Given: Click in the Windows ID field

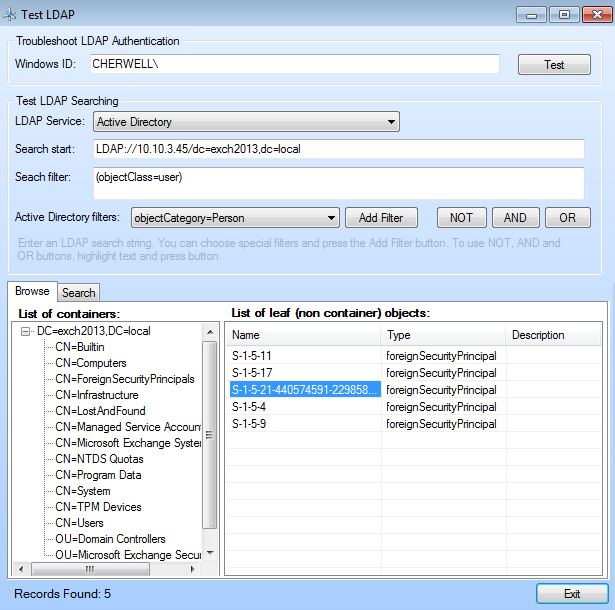Looking at the screenshot, I should click(x=293, y=64).
